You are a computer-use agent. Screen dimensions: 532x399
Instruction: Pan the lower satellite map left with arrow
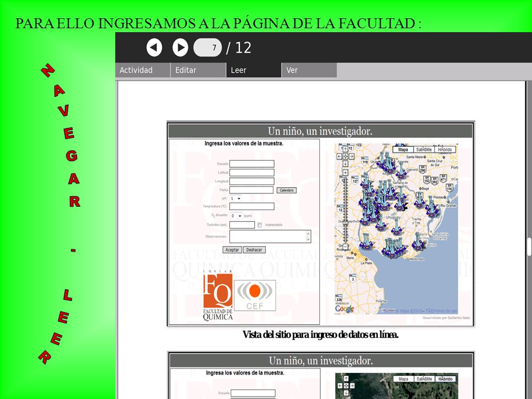click(340, 386)
